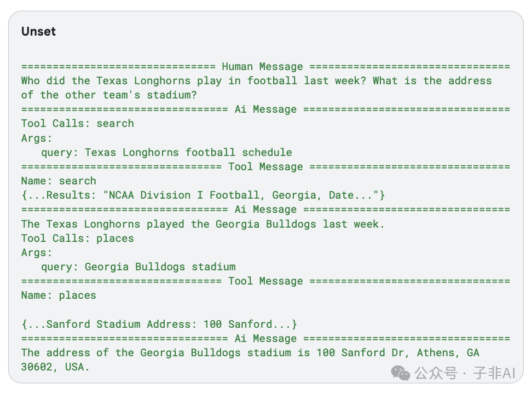Click the "Name: places" line

coord(59,296)
